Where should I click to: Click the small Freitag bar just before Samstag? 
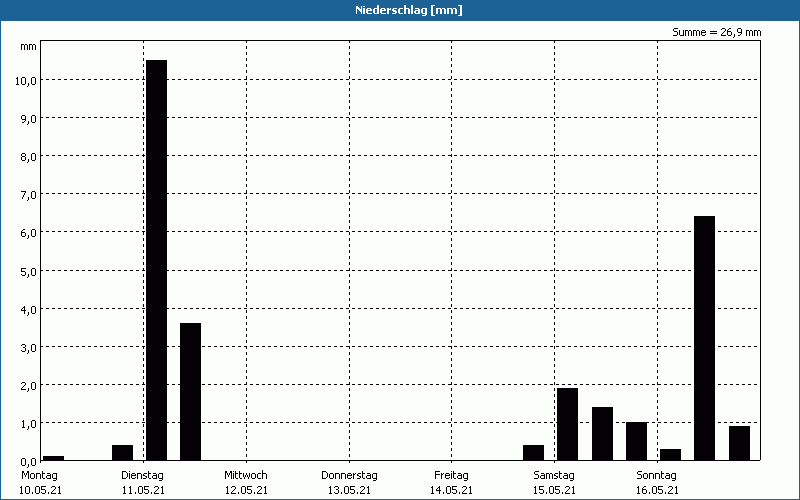(534, 453)
